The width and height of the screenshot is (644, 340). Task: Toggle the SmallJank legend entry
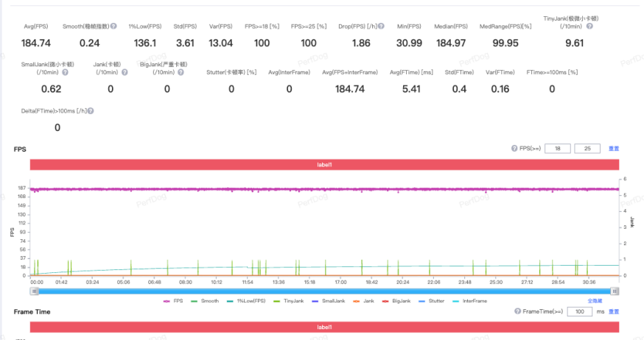coord(328,301)
